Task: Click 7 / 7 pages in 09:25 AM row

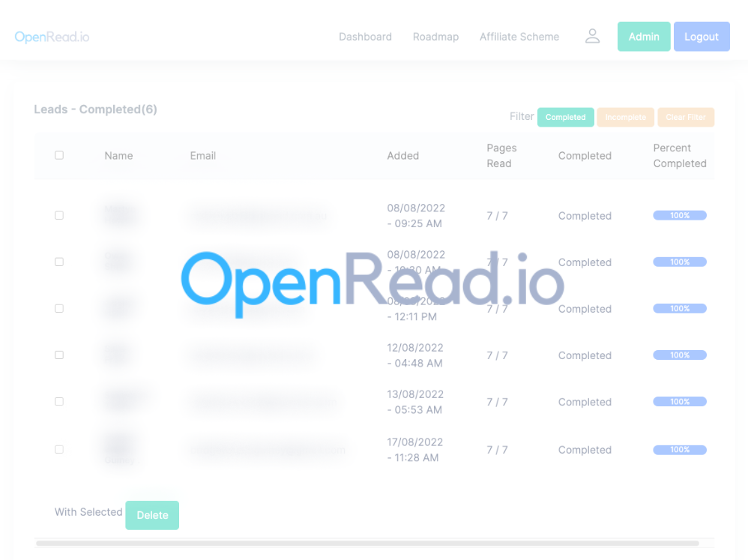Action: [x=497, y=216]
